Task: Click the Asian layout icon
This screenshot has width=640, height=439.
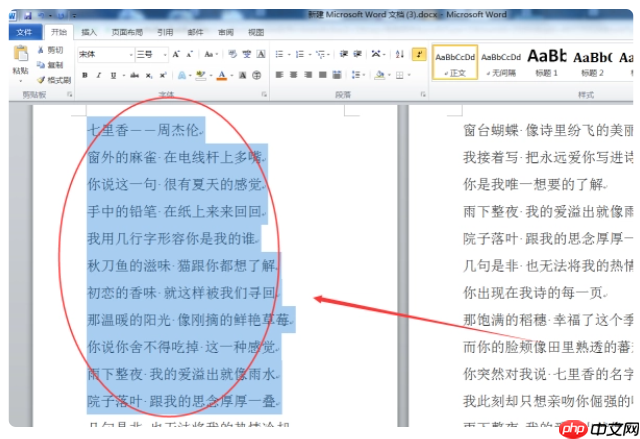Action: click(x=376, y=54)
